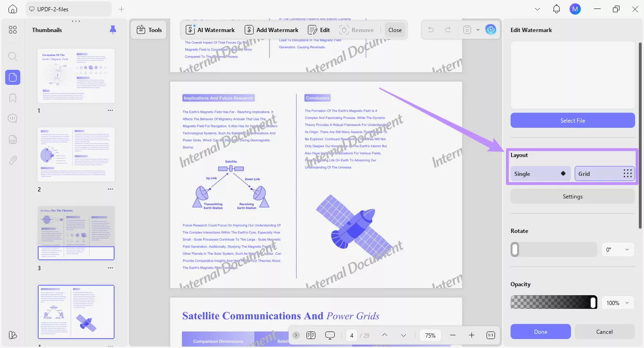Click the Select File button
Screen dimensions: 644x348
(572, 120)
